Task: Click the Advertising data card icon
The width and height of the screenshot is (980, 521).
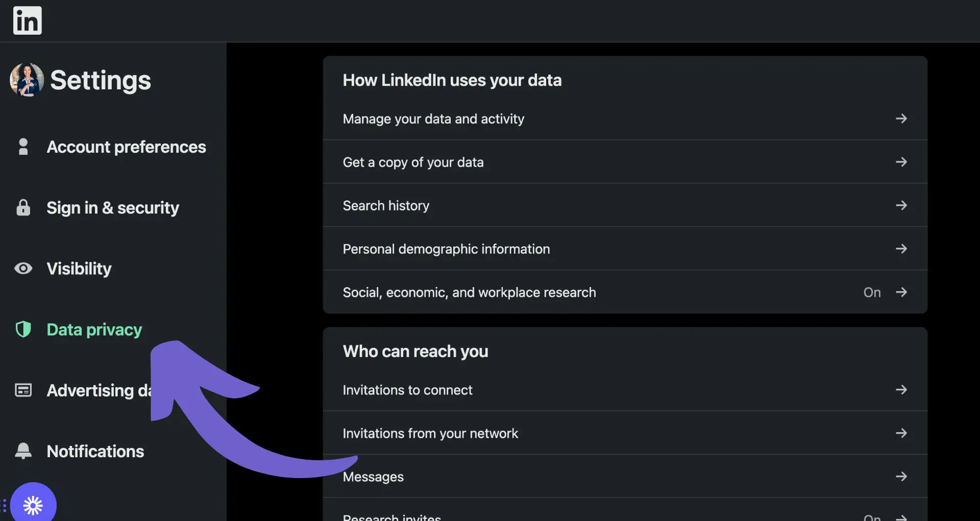Action: (23, 390)
